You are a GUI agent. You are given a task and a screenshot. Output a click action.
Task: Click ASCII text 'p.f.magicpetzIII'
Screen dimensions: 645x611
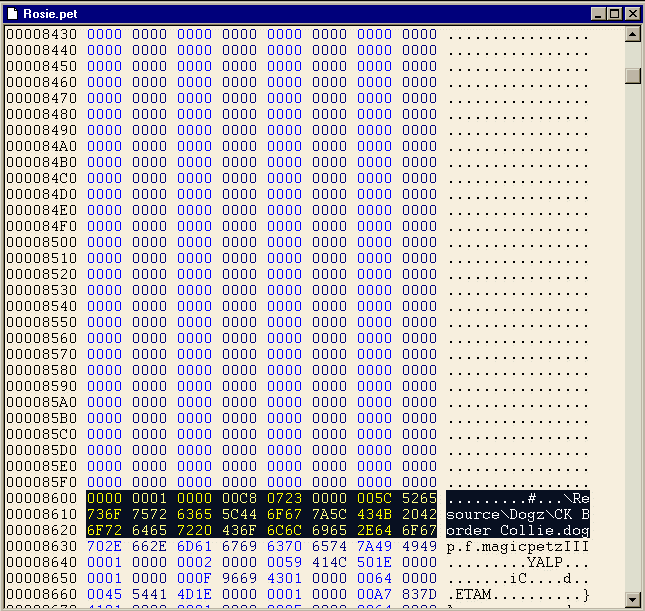coord(517,546)
